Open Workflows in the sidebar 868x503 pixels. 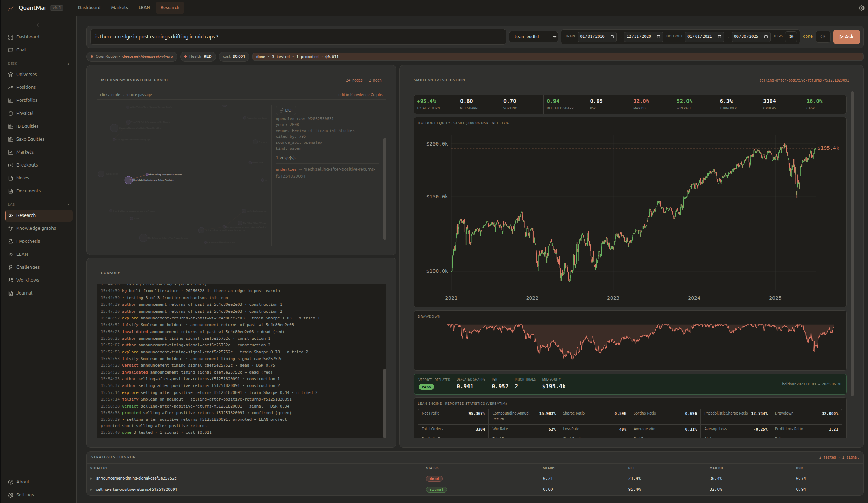pos(38,280)
